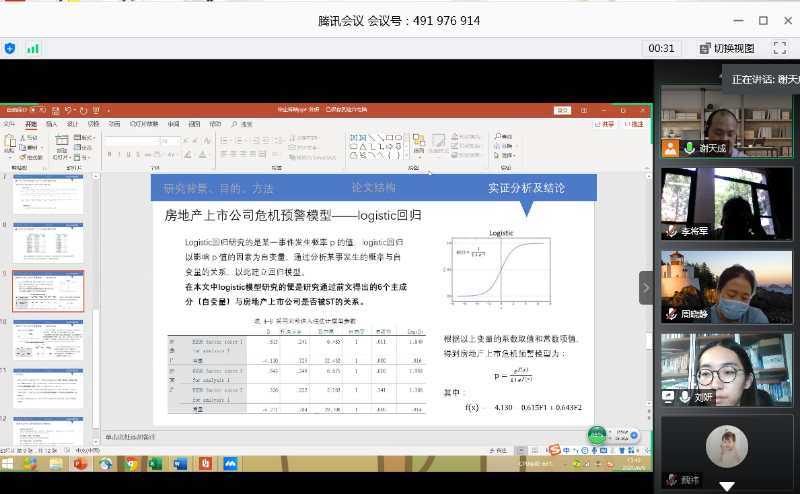Click 研究背景、目的、方法 section heading
Image resolution: width=800 pixels, height=494 pixels.
tap(218, 188)
